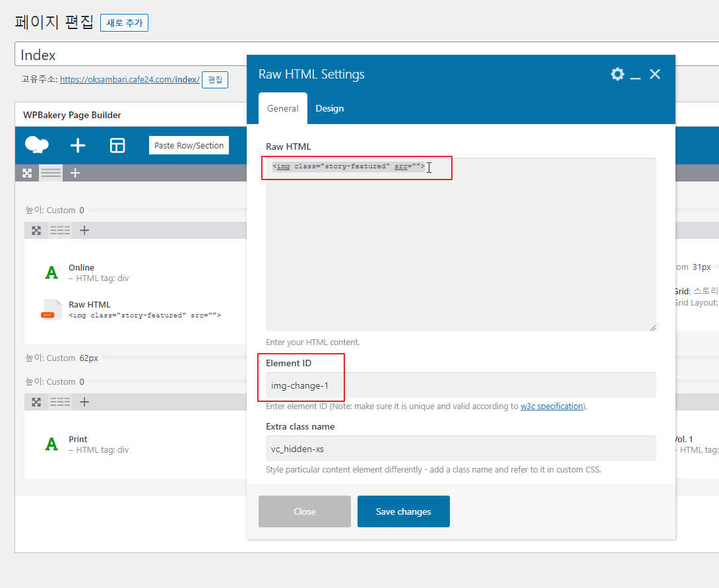
Task: Open the oksambari.cafe24.com/index permalink
Action: pyautogui.click(x=130, y=79)
